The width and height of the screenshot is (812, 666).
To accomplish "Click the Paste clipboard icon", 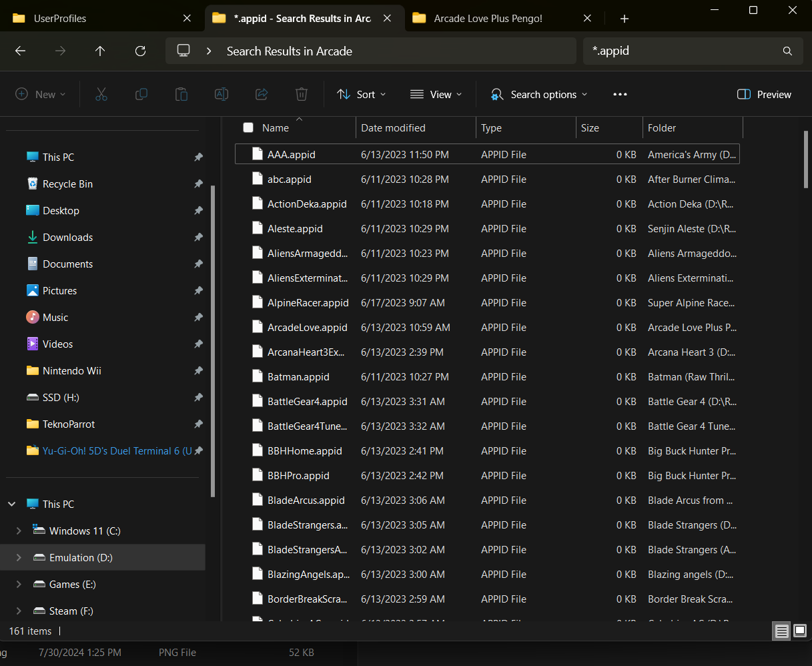I will [181, 94].
